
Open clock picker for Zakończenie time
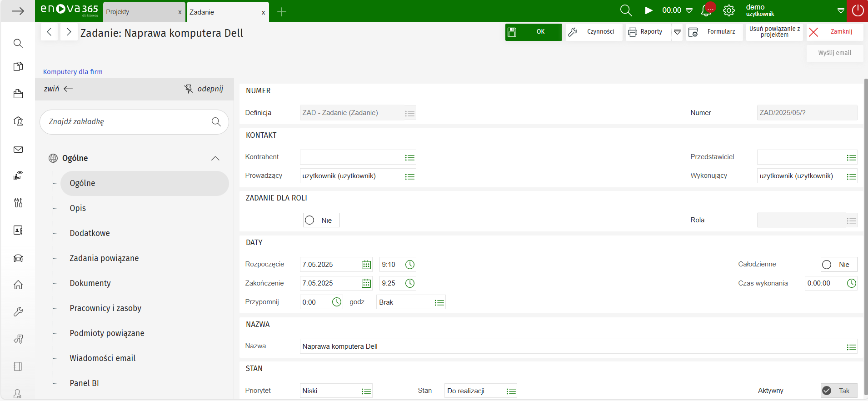(409, 283)
